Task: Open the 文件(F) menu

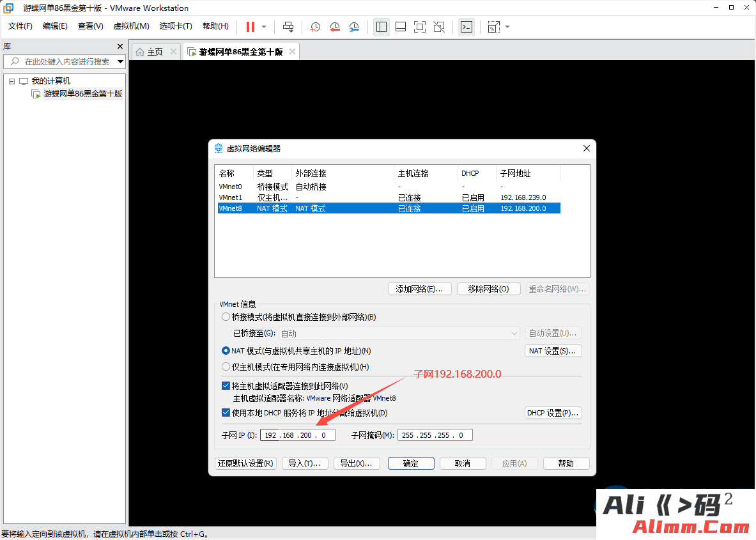Action: pos(20,26)
